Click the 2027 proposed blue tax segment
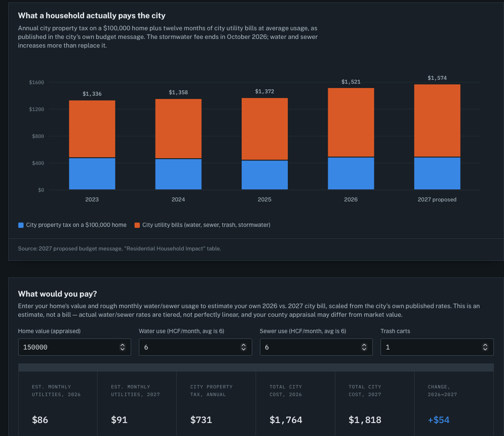 [437, 174]
